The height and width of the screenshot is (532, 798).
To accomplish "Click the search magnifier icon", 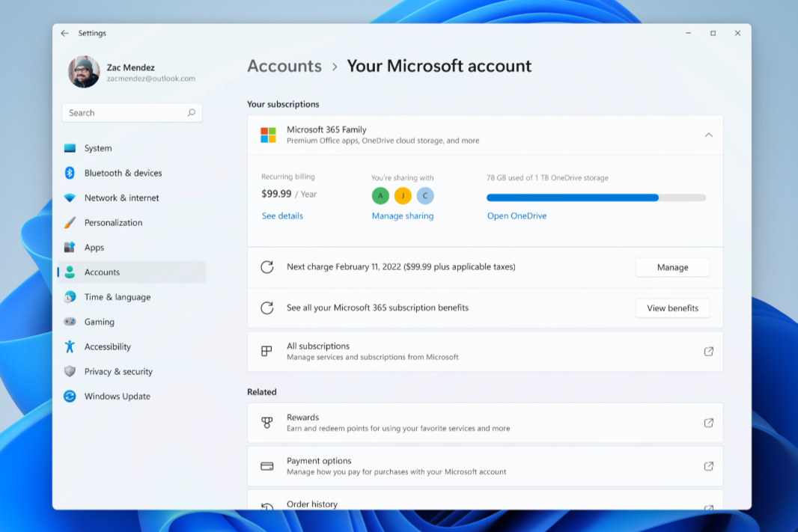I will click(x=192, y=113).
